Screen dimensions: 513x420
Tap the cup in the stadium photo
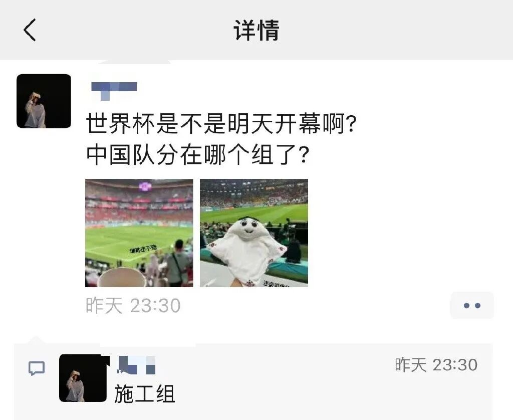click(122, 277)
